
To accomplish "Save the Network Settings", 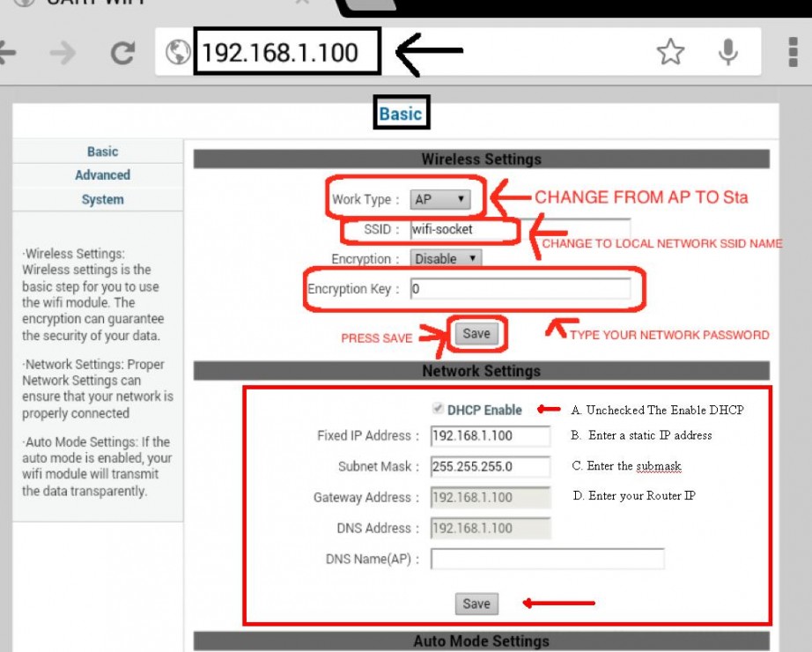I will point(476,604).
